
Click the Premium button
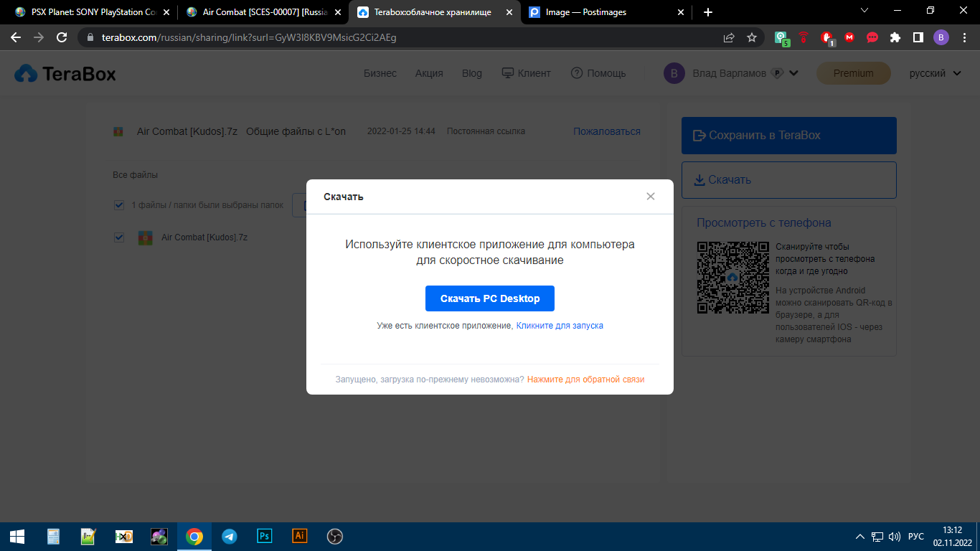pyautogui.click(x=854, y=73)
